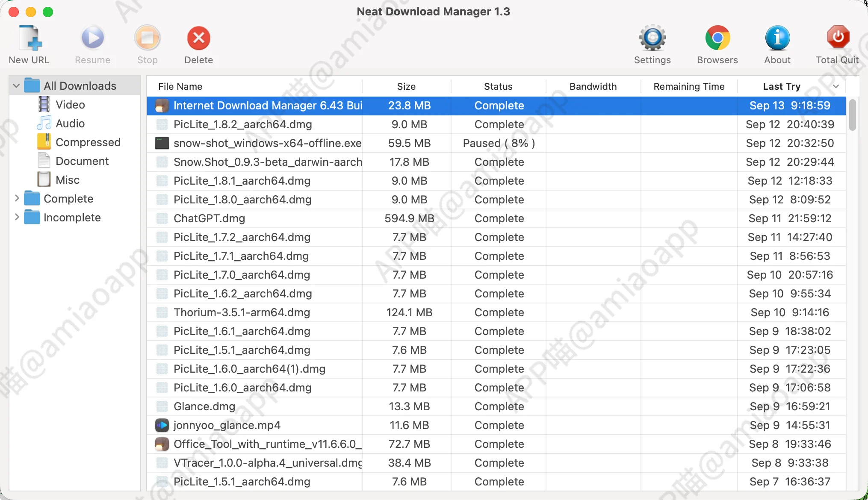Viewport: 868px width, 500px height.
Task: Click the Resume play icon
Action: 93,38
